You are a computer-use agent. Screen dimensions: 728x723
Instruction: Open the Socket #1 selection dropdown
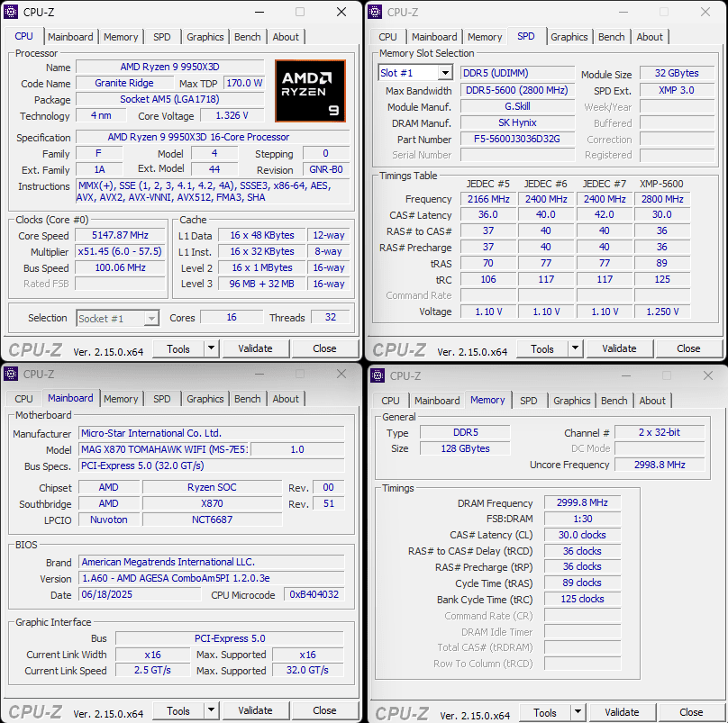click(117, 319)
